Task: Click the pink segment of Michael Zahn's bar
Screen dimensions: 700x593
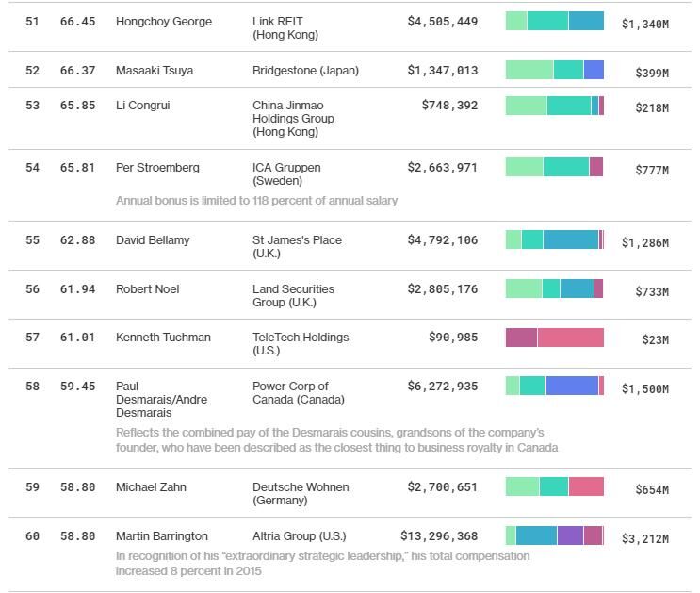Action: (586, 486)
